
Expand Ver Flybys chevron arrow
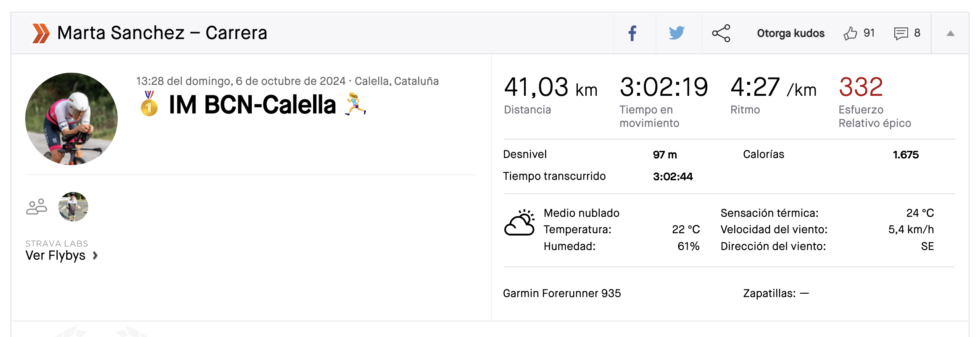[x=95, y=255]
